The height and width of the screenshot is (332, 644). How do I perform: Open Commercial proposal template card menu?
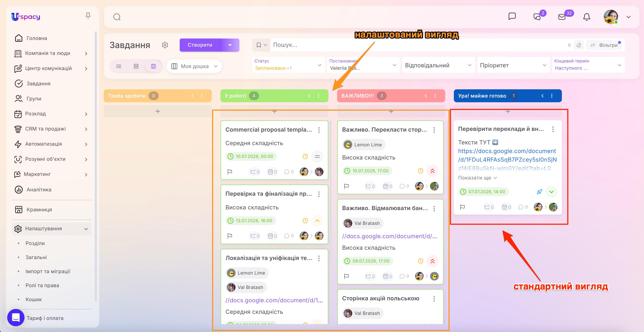pos(319,130)
